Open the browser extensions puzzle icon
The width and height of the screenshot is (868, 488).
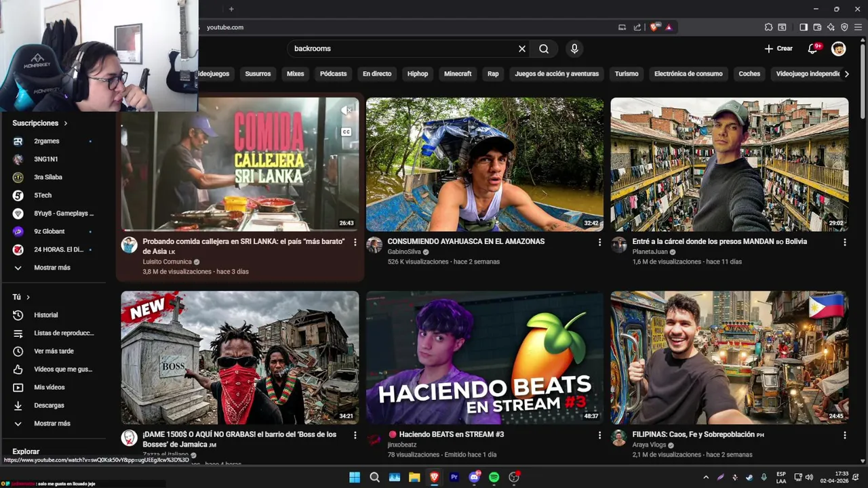click(768, 27)
